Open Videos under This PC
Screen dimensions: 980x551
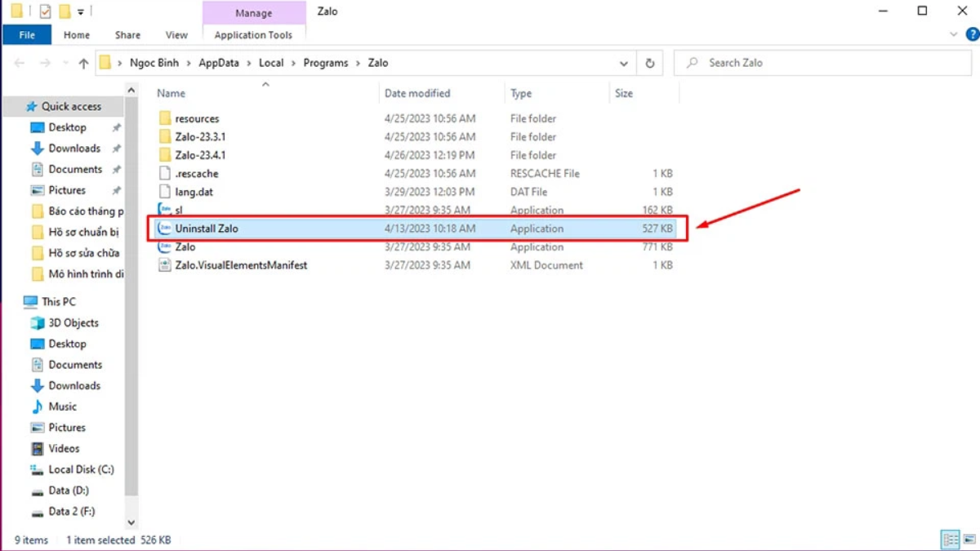pos(64,448)
